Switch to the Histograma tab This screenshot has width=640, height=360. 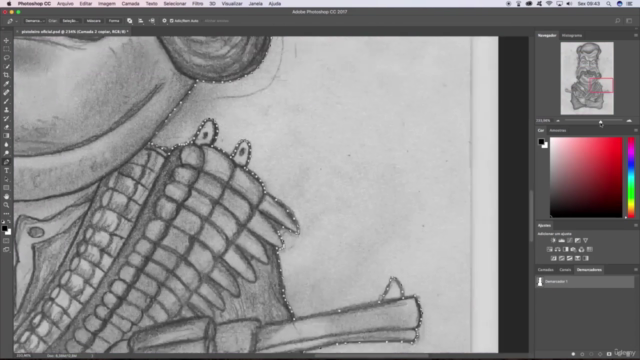pyautogui.click(x=571, y=36)
